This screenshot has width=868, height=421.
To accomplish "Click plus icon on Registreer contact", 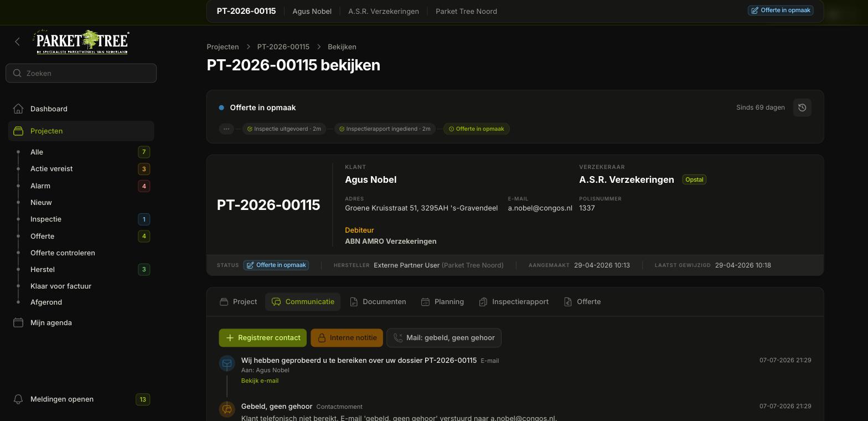I will tap(230, 338).
